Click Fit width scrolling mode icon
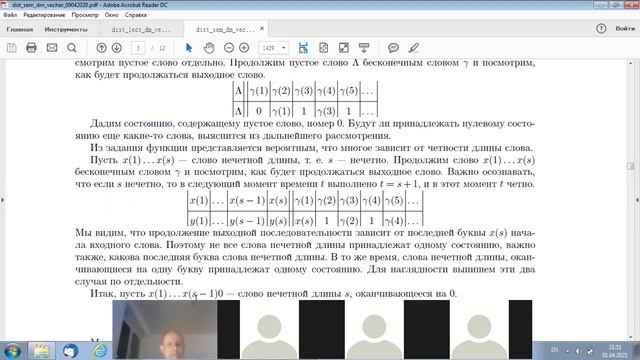 click(x=303, y=48)
